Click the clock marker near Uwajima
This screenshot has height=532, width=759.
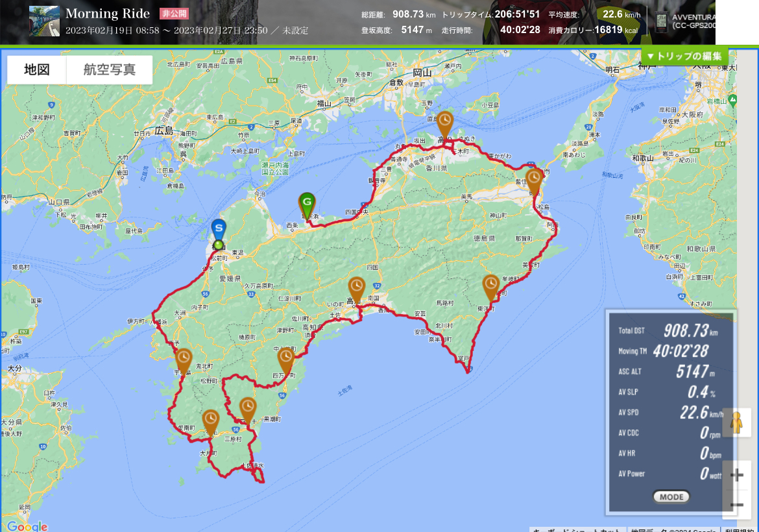point(184,358)
